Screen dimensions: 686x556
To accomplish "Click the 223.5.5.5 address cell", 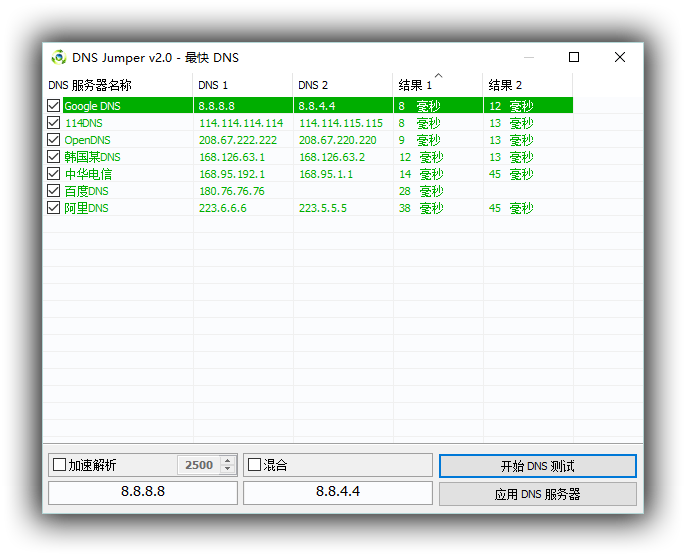I will coord(322,208).
